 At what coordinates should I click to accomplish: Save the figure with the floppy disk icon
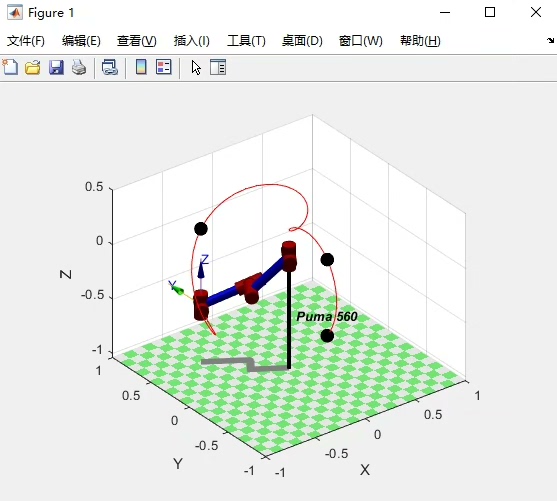(x=56, y=67)
